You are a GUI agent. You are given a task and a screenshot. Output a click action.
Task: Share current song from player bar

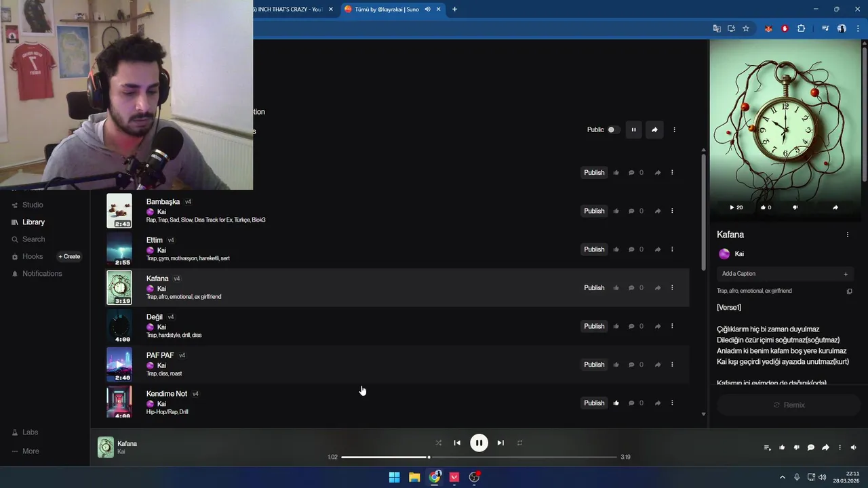pos(825,447)
